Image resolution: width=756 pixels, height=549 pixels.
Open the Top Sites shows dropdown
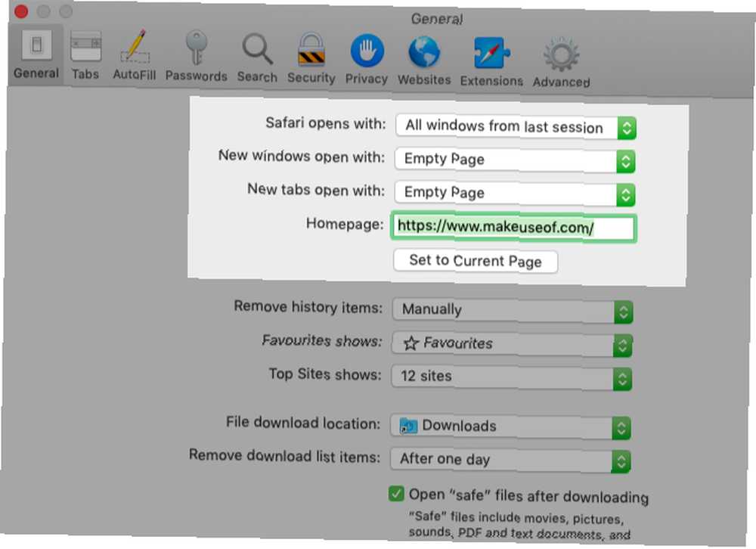click(x=512, y=377)
